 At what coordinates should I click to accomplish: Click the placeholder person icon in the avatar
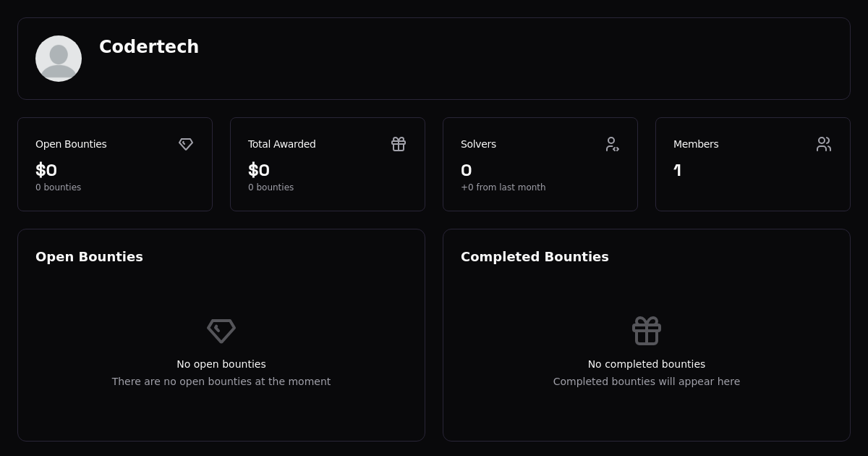59,59
